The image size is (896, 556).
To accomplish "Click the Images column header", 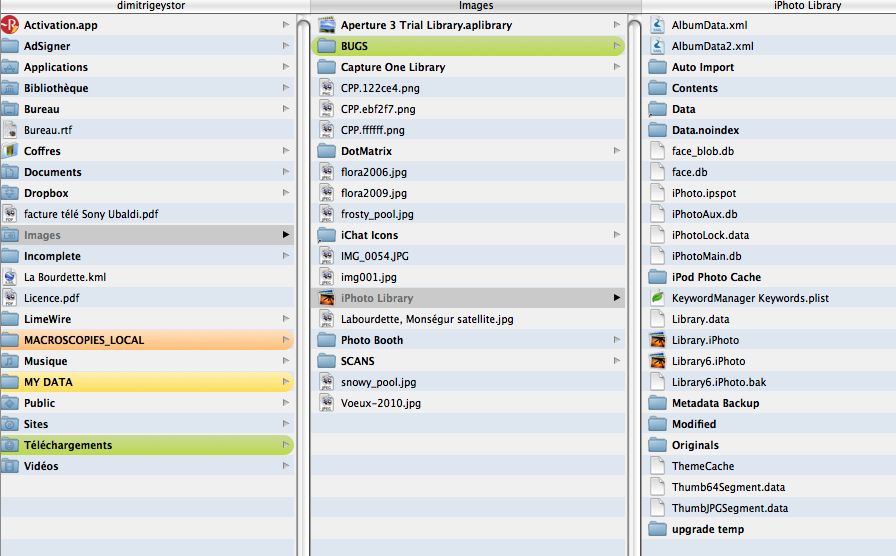I will [x=475, y=6].
